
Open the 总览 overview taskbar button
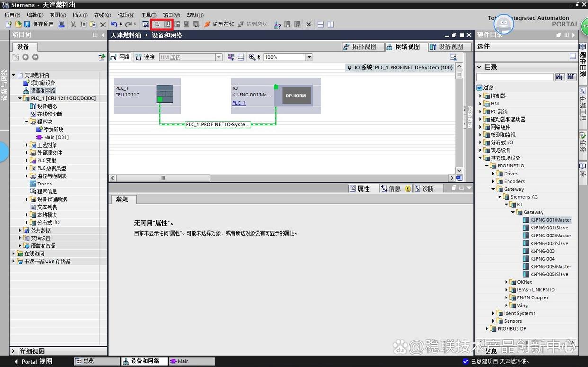click(97, 361)
